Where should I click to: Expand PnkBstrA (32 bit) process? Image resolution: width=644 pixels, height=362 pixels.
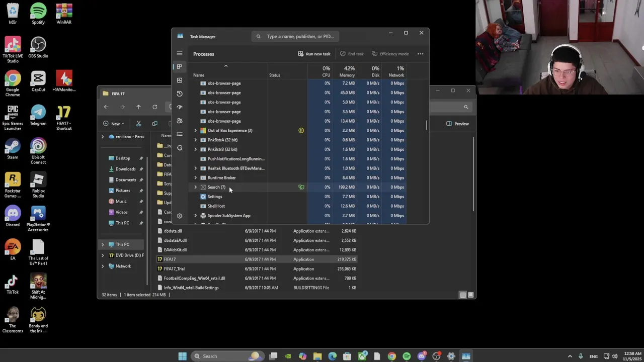click(x=195, y=140)
